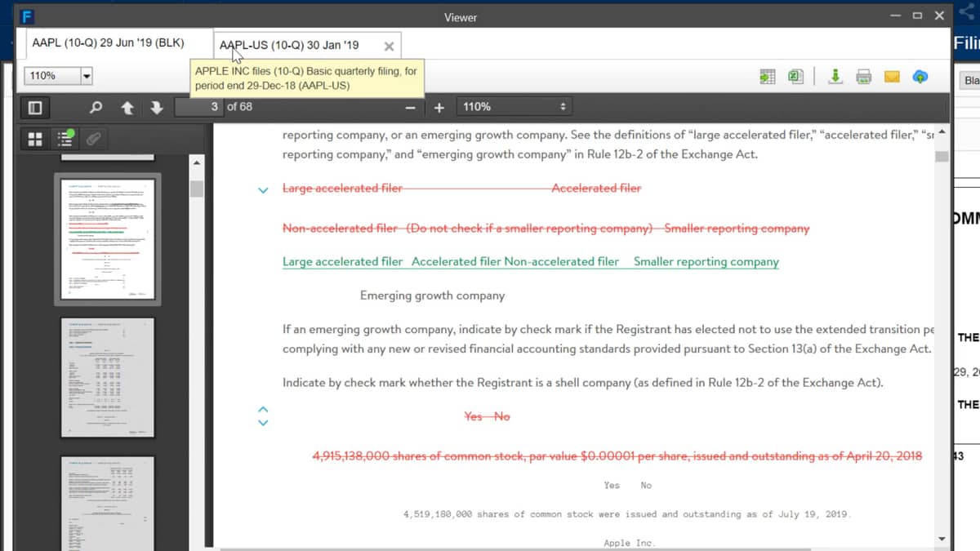Click green 'Smaller reporting company' inserted text
The height and width of the screenshot is (551, 980).
point(706,261)
